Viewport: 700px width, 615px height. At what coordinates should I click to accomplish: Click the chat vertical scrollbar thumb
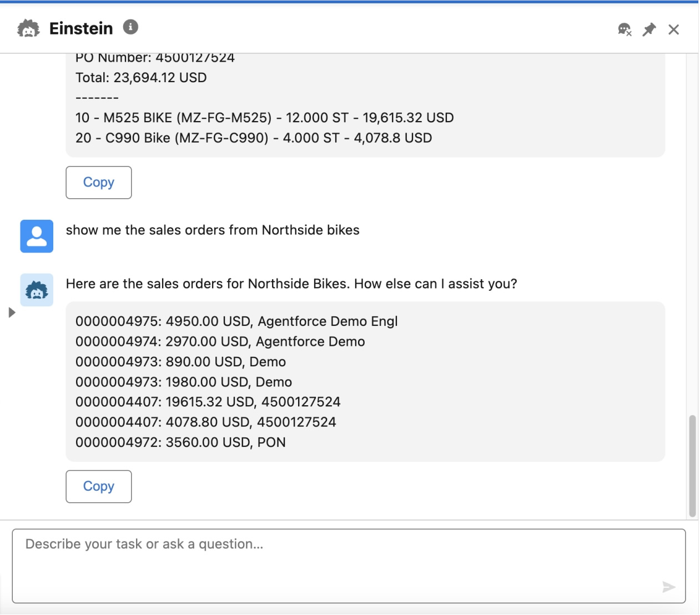(x=692, y=466)
